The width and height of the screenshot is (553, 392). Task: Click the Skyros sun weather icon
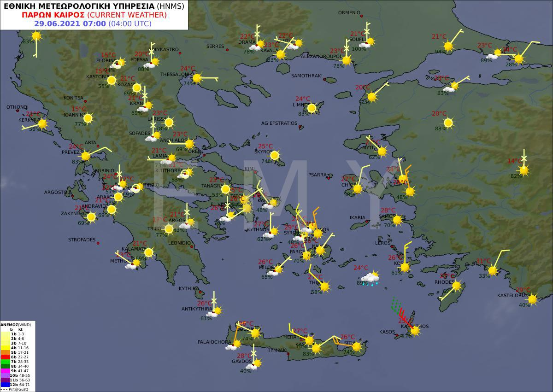(275, 156)
